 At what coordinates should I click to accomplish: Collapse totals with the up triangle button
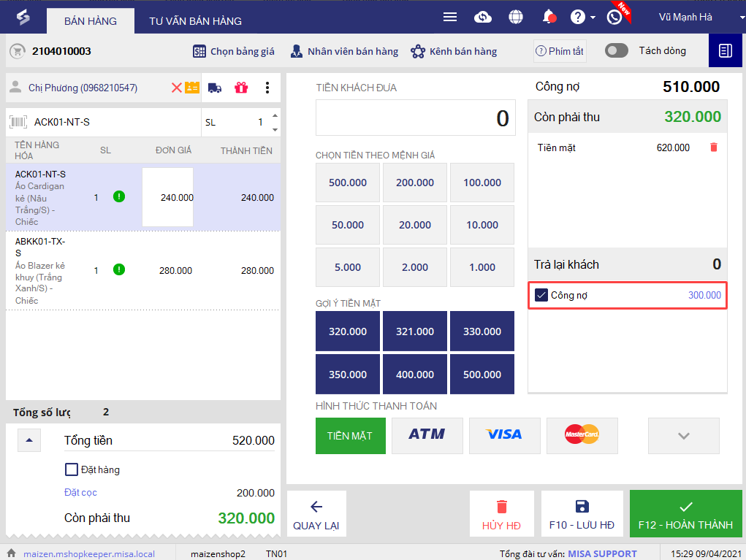(x=29, y=440)
